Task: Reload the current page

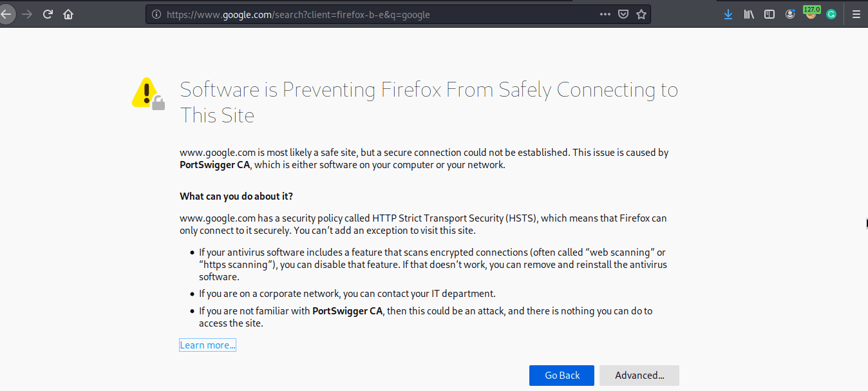Action: point(48,14)
